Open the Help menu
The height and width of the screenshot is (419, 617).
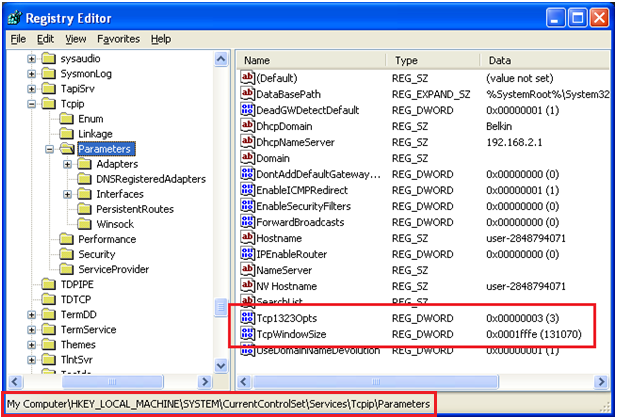(x=161, y=39)
